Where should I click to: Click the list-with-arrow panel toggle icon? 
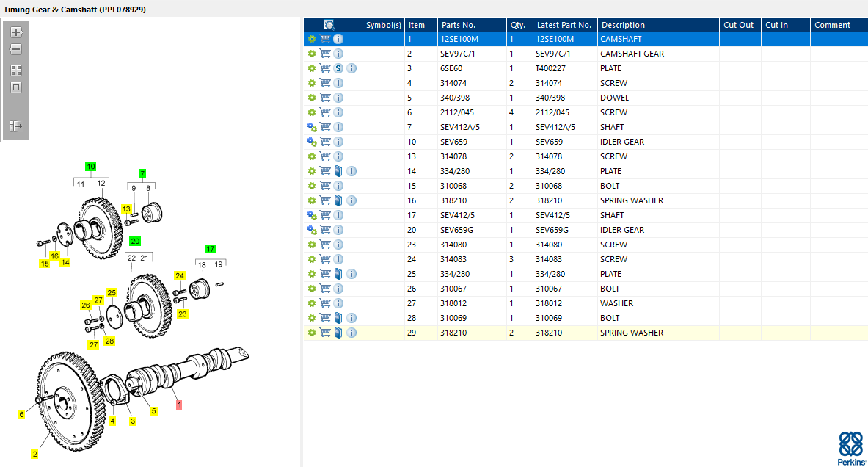16,126
